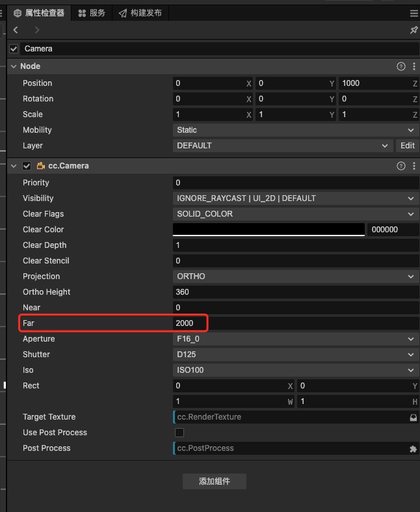Collapse the Node section
Image resolution: width=420 pixels, height=512 pixels.
13,66
